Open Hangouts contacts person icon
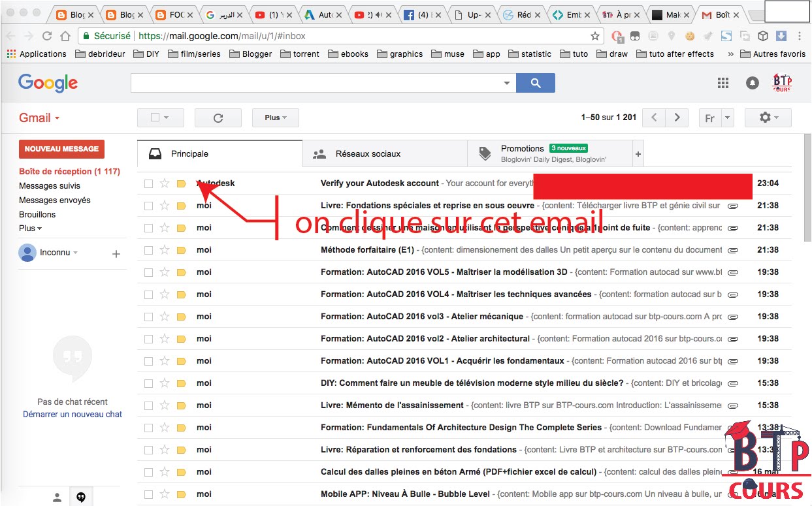The width and height of the screenshot is (812, 506). coord(57,498)
